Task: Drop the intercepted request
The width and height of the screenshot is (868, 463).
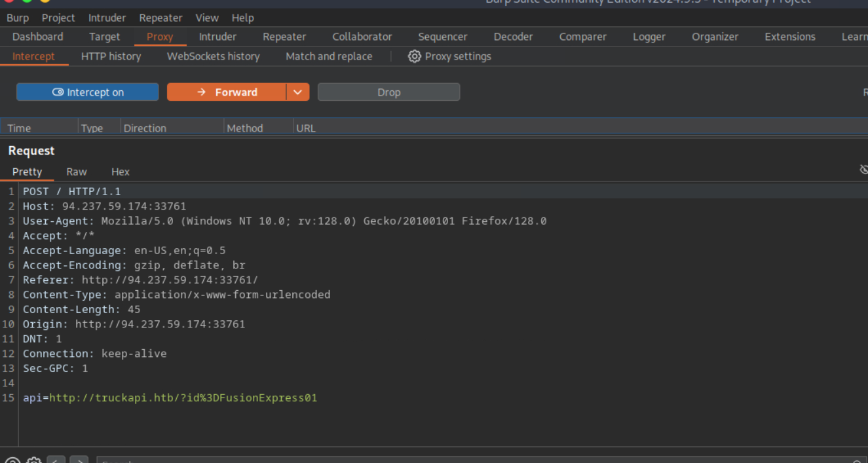Action: (x=388, y=92)
